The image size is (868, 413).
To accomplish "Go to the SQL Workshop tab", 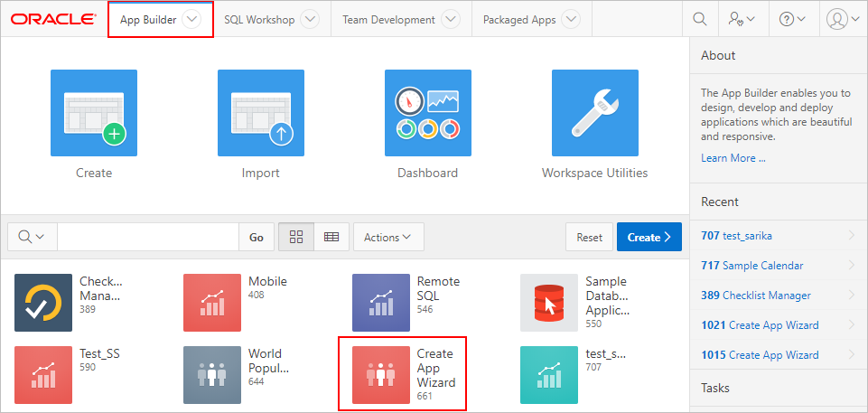I will tap(259, 19).
